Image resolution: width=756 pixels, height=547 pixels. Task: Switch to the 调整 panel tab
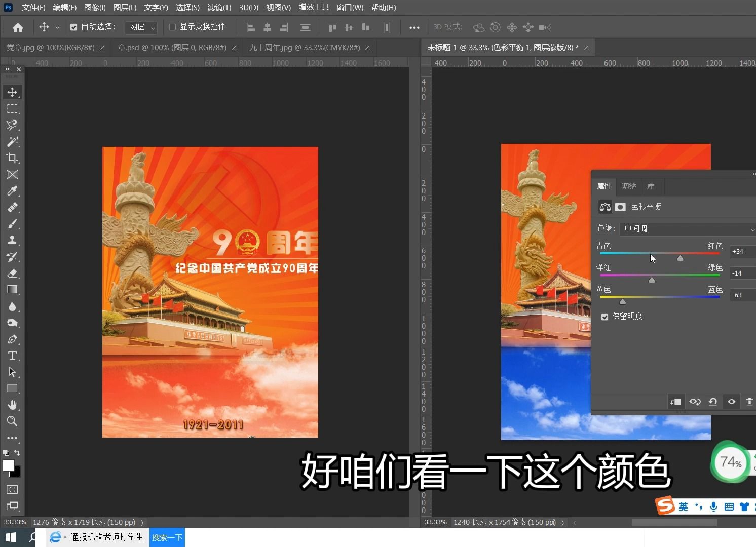coord(628,186)
